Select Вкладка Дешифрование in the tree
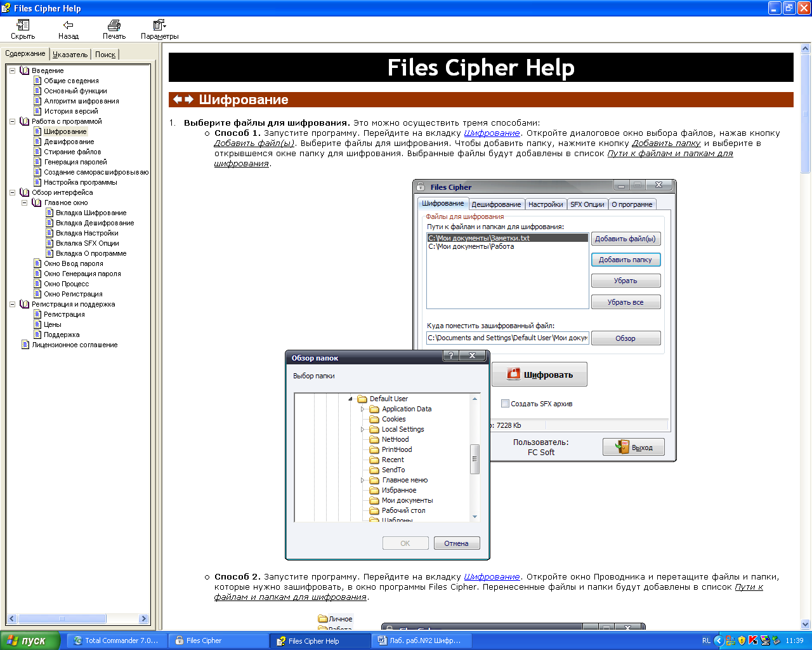The height and width of the screenshot is (650, 812). point(95,223)
